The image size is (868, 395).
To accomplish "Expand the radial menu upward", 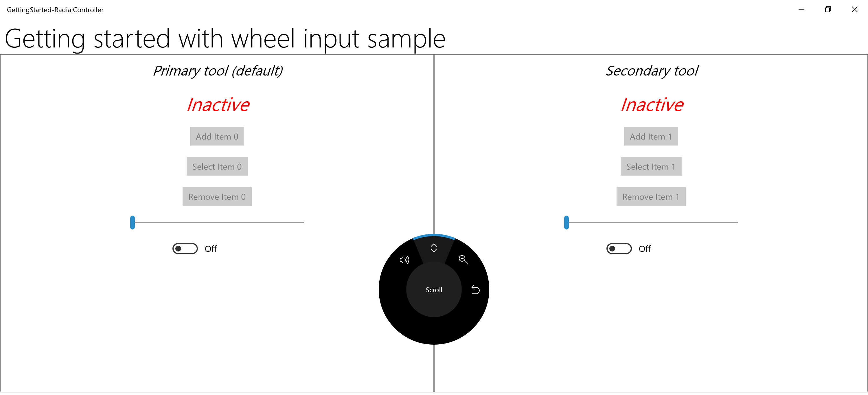I will (433, 248).
